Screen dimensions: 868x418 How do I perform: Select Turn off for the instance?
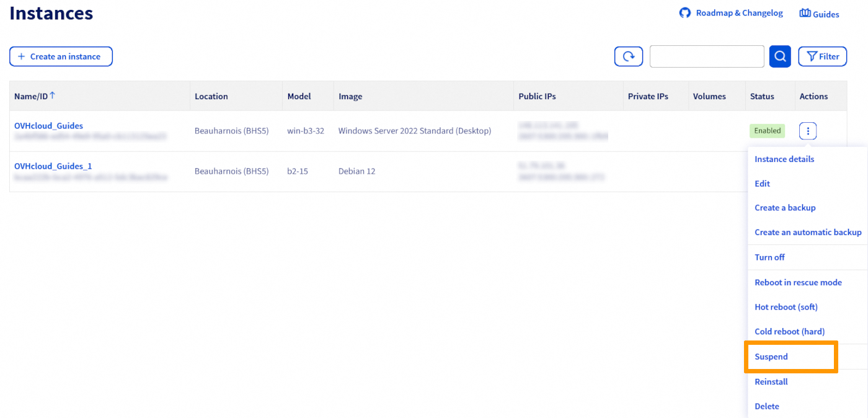[x=769, y=257]
